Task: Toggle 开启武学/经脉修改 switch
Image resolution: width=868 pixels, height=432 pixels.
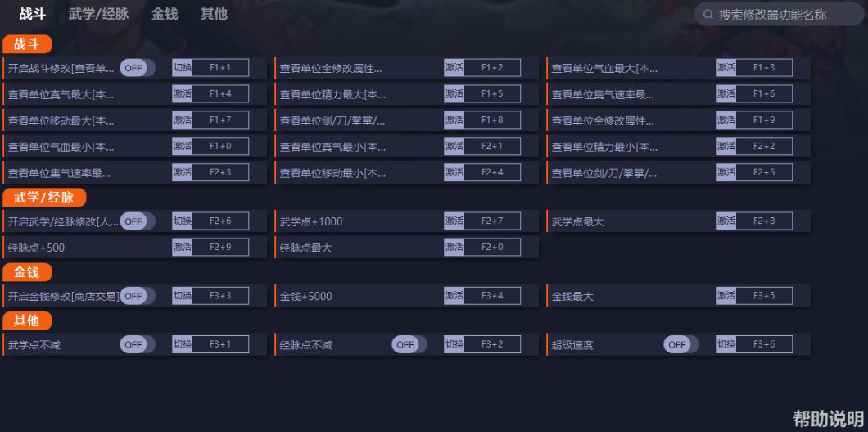Action: (x=138, y=221)
